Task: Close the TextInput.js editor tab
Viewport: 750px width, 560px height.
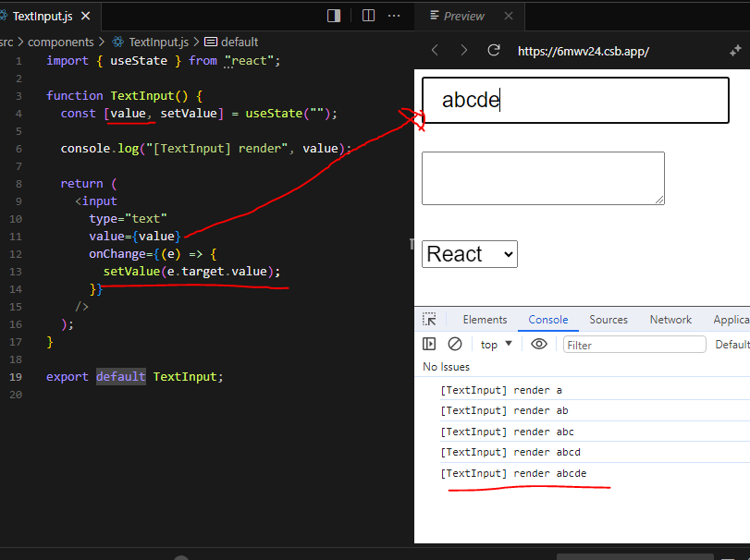Action: point(86,17)
